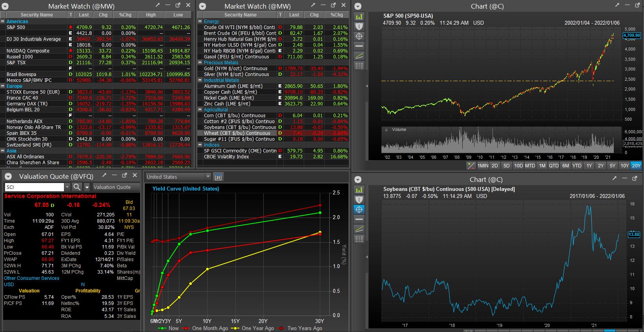This screenshot has width=644, height=332.
Task: Collapse the Indices group
Action: coord(200,145)
